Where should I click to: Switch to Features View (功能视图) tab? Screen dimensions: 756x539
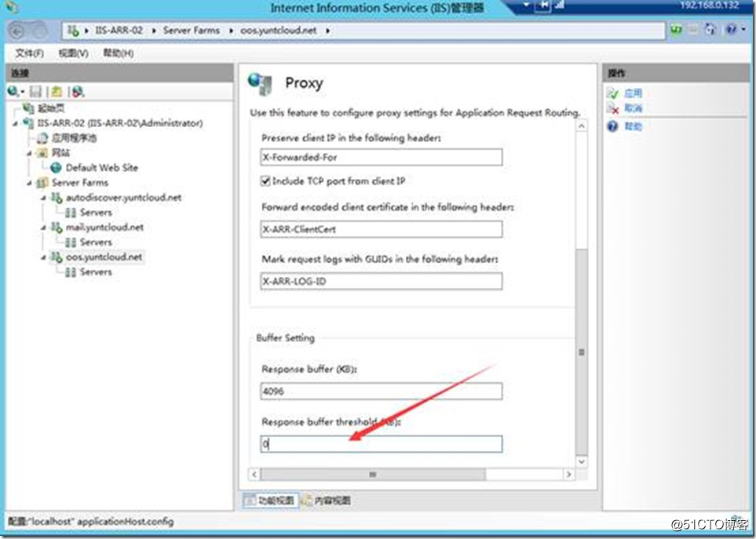click(x=271, y=501)
